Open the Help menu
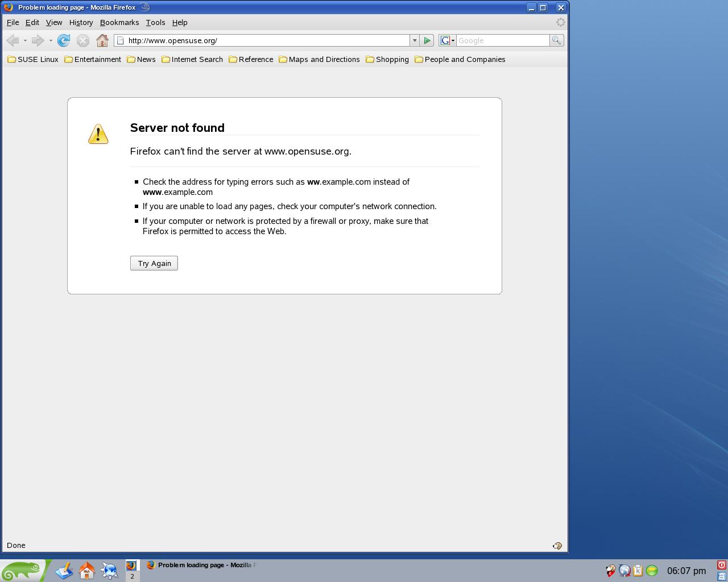 (180, 22)
